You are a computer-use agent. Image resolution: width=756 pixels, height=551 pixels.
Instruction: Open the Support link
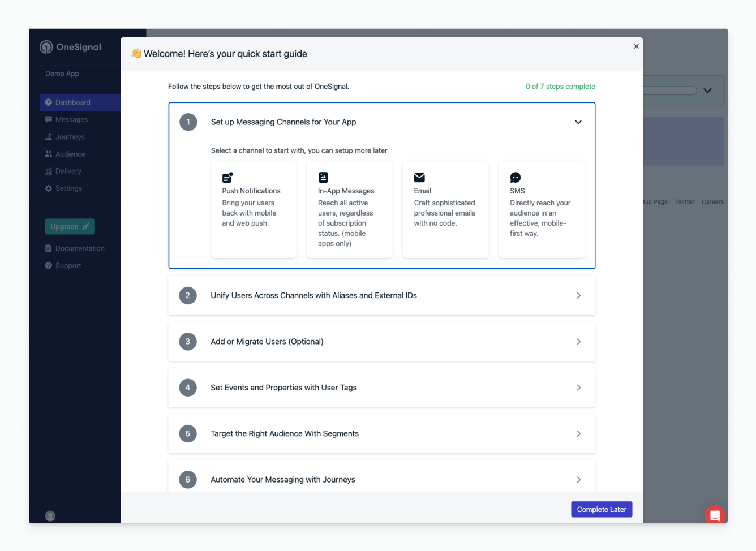point(68,265)
